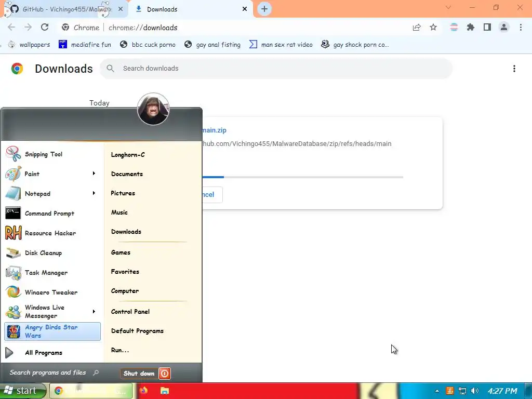Open Pictures from Start menu
532x399 pixels.
pos(123,193)
